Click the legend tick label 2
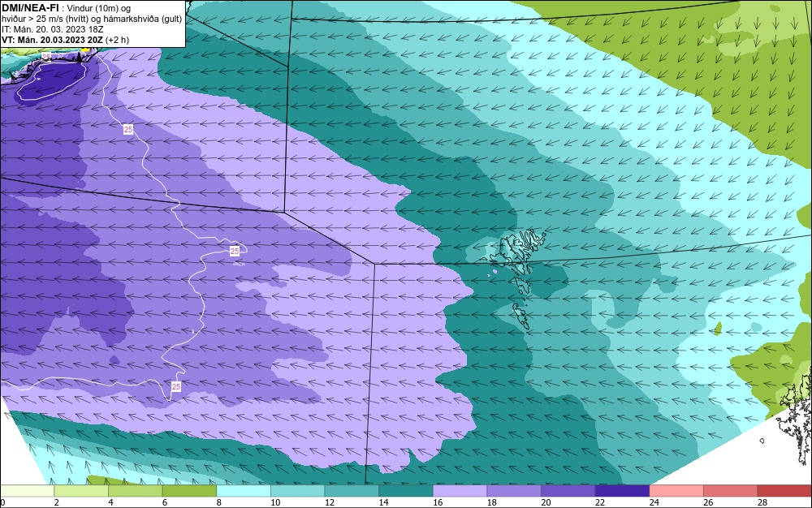812x508 pixels. click(57, 502)
